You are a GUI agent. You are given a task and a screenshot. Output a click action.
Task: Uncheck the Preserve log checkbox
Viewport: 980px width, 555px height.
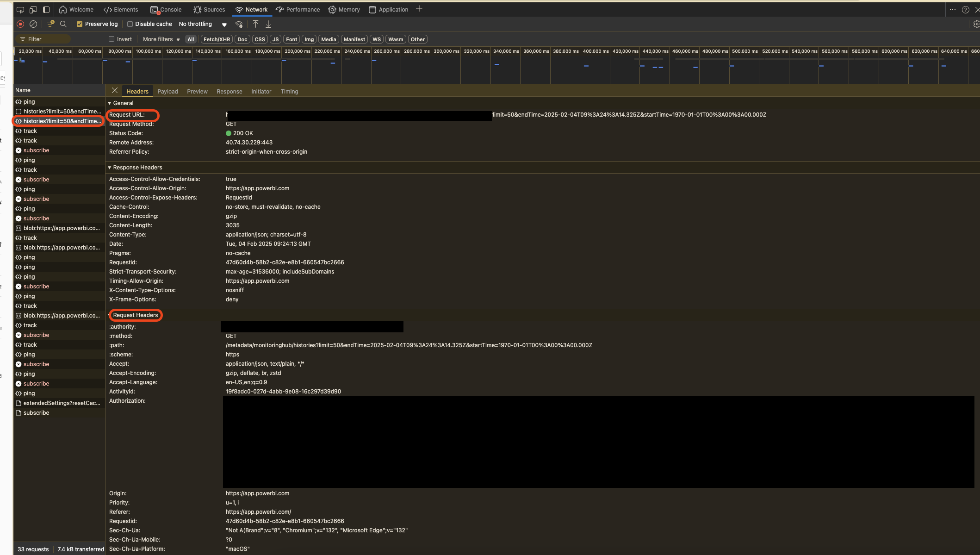click(80, 24)
